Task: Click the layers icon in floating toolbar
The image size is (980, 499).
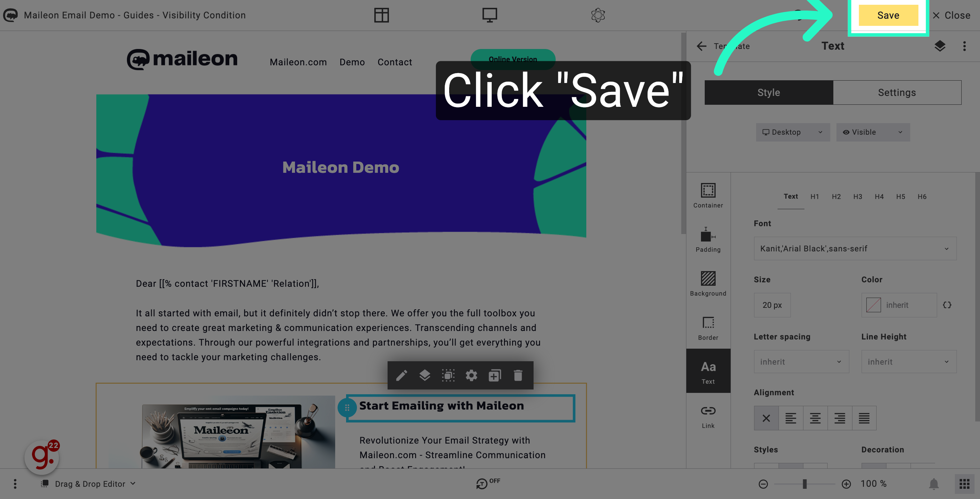Action: pyautogui.click(x=425, y=376)
